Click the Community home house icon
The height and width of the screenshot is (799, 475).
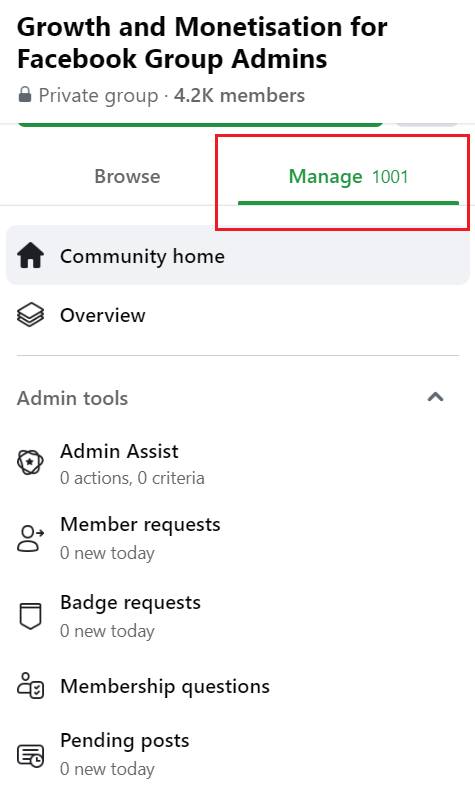click(x=31, y=255)
